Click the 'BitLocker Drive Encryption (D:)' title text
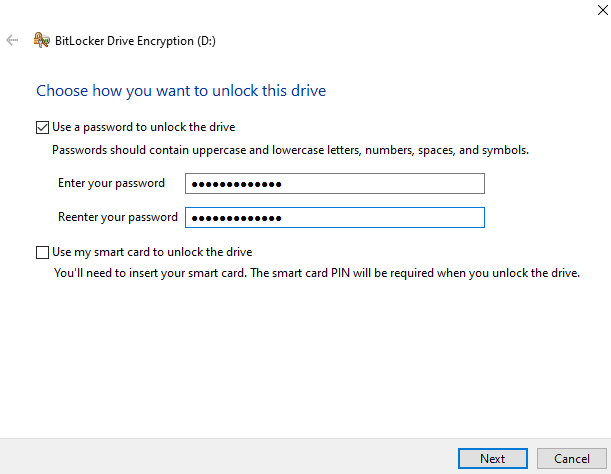611x474 pixels. pyautogui.click(x=135, y=41)
